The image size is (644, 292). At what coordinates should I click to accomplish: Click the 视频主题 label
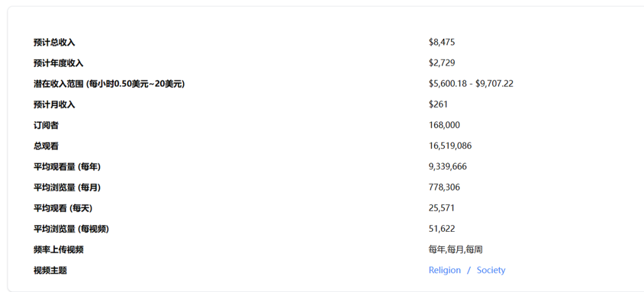[50, 271]
